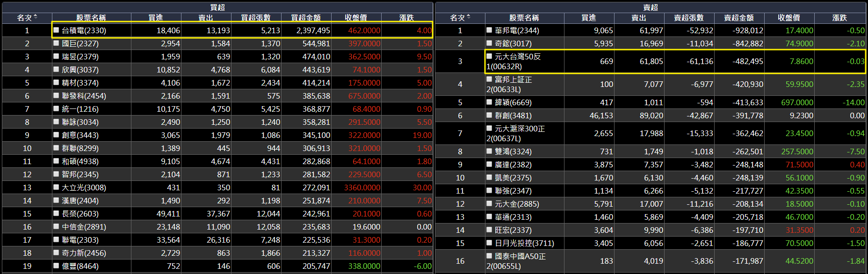Click the 凱美(2375) stock name
The height and width of the screenshot is (274, 868).
tap(513, 178)
